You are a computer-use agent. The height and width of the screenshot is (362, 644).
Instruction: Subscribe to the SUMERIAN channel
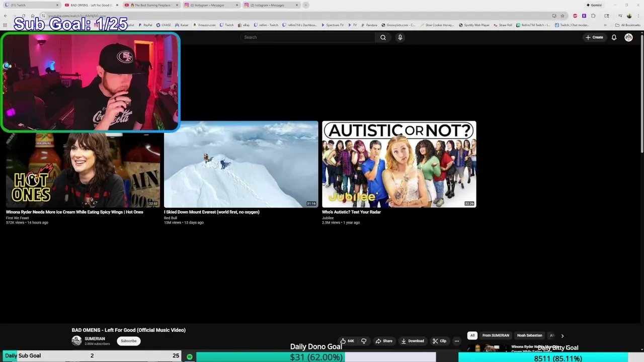click(x=128, y=341)
